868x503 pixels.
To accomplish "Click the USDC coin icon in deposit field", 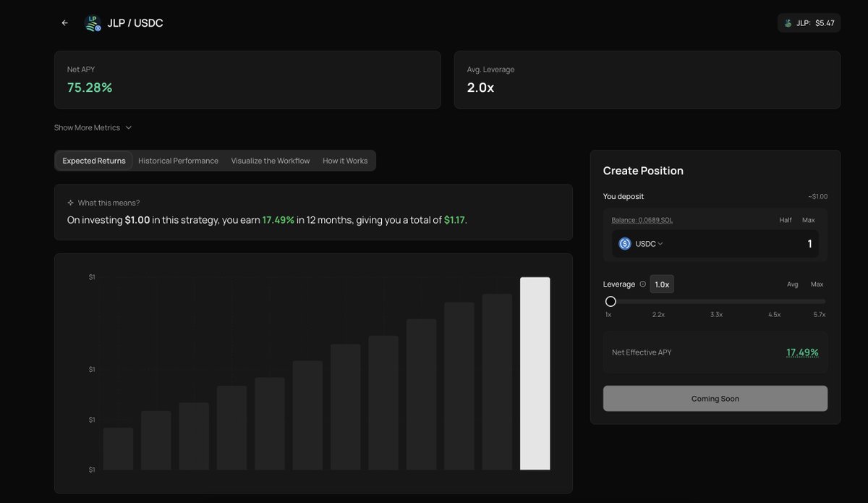I will tap(624, 243).
